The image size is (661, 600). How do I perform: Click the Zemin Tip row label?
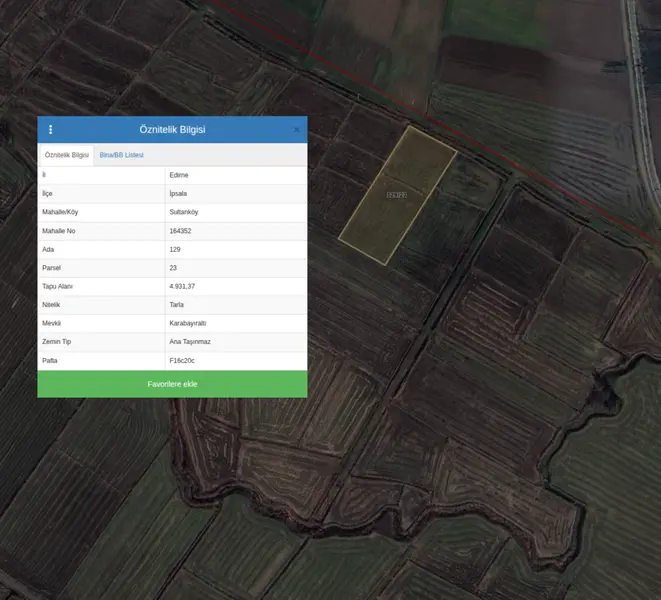pyautogui.click(x=56, y=342)
